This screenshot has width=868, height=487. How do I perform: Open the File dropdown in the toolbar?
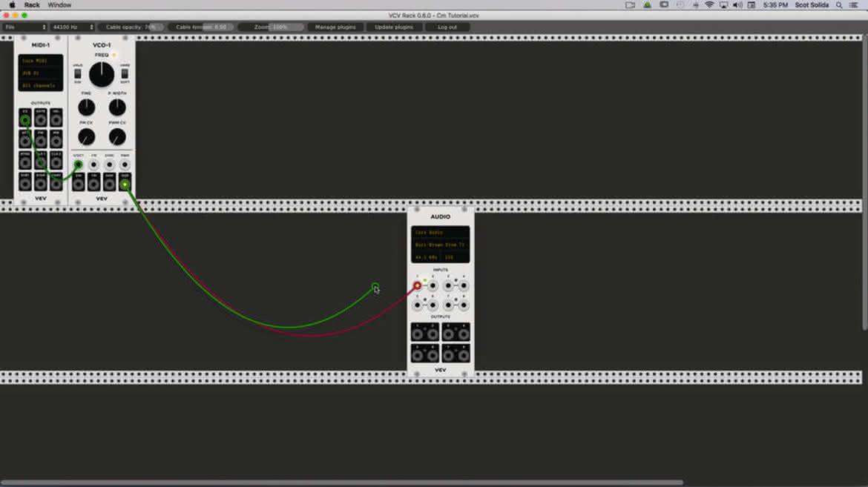pyautogui.click(x=25, y=27)
